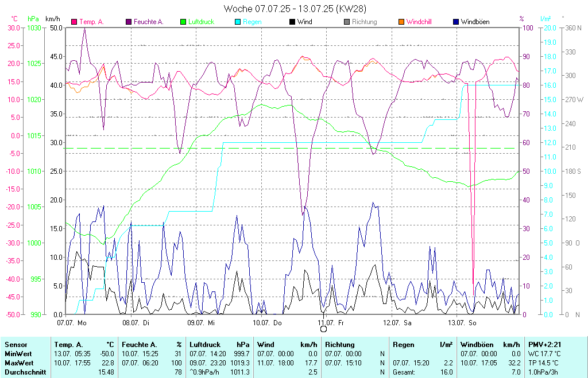Click the Windböen table column header
The width and height of the screenshot is (588, 378).
tap(477, 345)
